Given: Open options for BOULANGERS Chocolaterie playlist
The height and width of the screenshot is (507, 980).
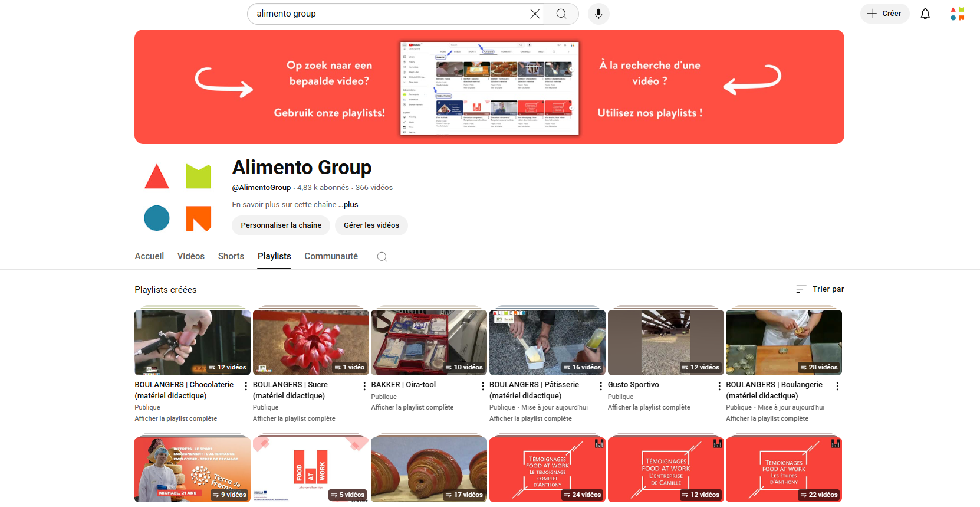Looking at the screenshot, I should click(x=246, y=386).
